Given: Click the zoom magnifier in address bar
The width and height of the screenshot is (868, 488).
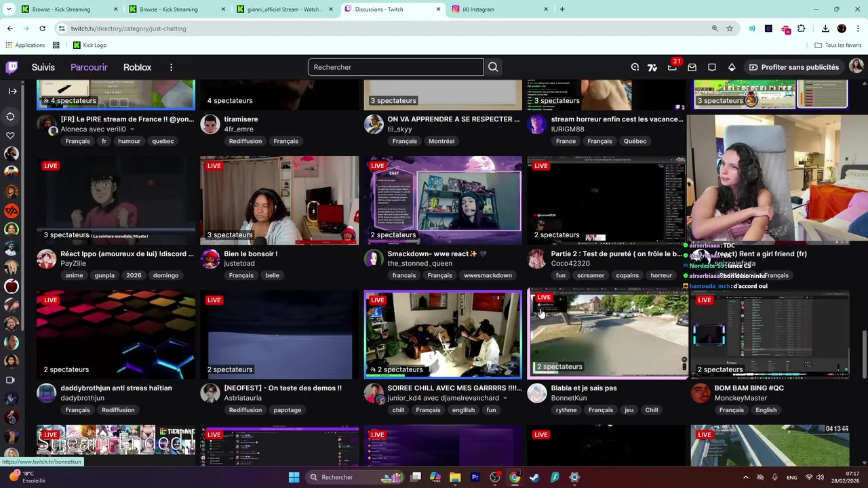Looking at the screenshot, I should coord(715,28).
